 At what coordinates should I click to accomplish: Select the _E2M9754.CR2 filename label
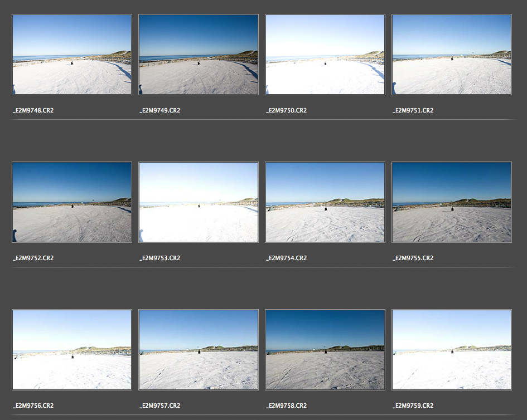(286, 258)
